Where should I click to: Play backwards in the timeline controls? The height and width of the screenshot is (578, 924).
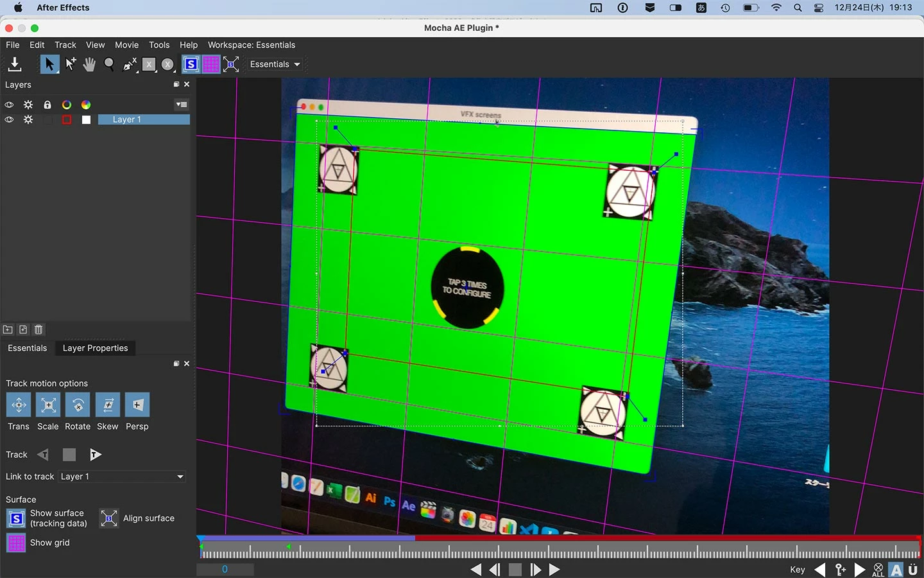(x=475, y=570)
